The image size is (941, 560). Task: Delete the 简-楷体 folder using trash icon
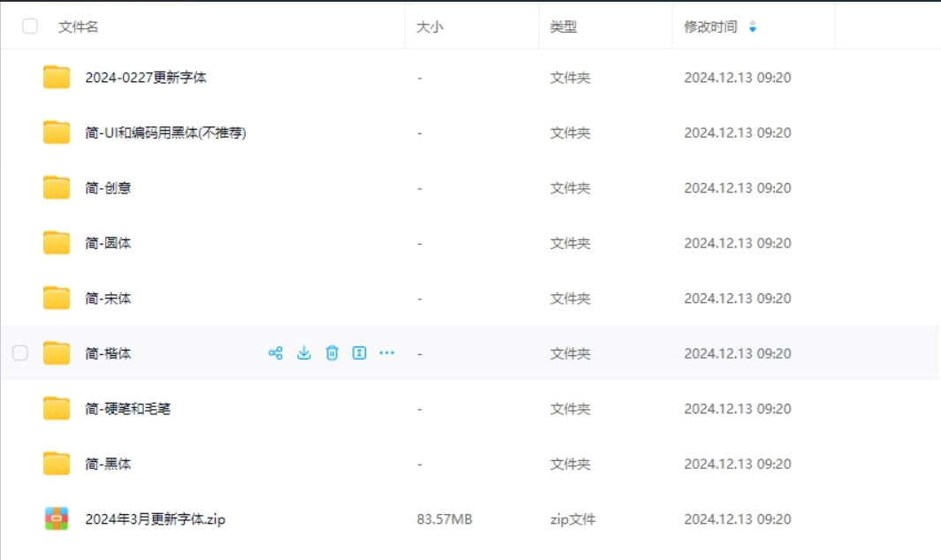coord(332,353)
